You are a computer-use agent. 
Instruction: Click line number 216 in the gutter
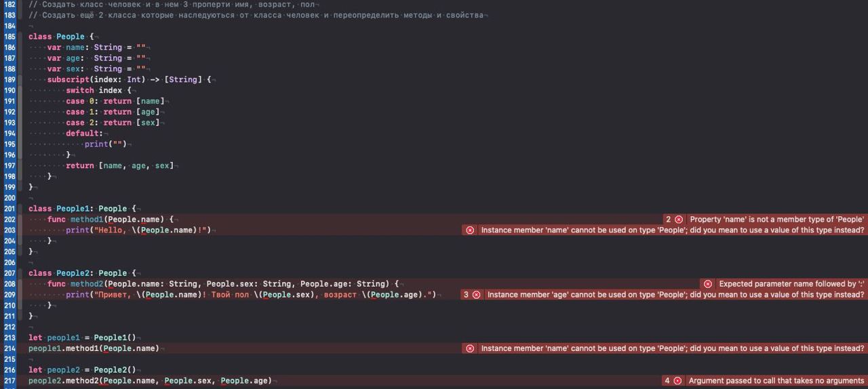click(9, 370)
